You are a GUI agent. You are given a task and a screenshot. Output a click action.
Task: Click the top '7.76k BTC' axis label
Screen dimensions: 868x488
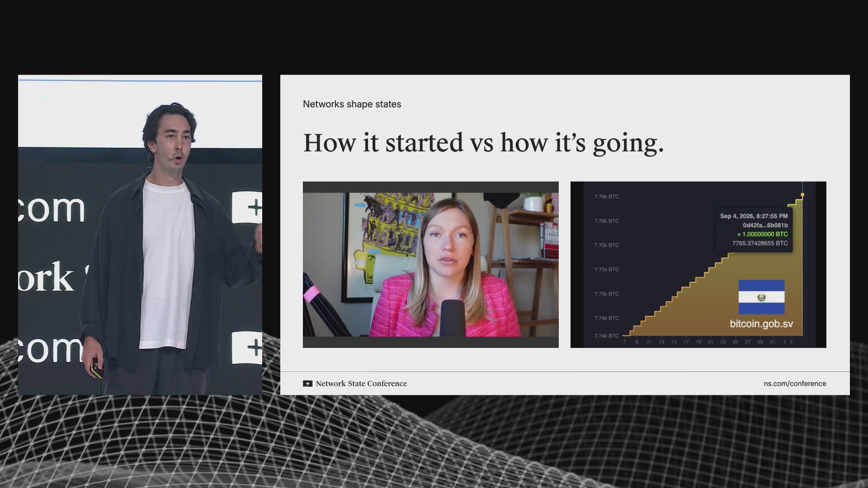pyautogui.click(x=607, y=197)
